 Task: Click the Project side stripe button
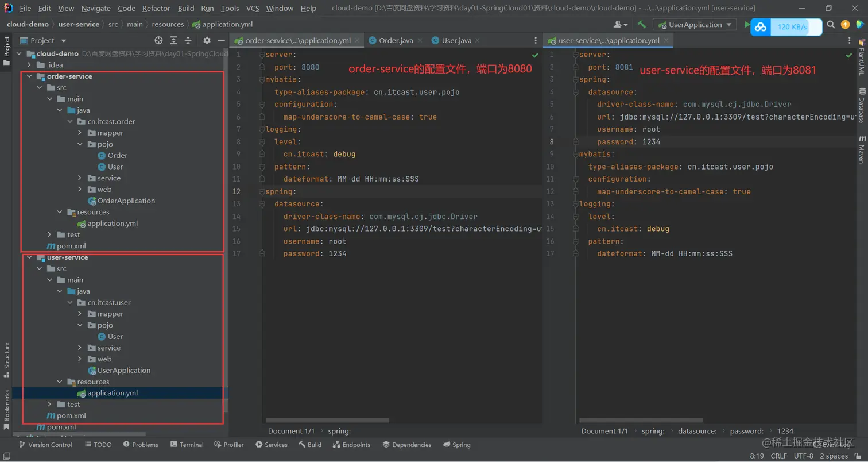click(6, 51)
